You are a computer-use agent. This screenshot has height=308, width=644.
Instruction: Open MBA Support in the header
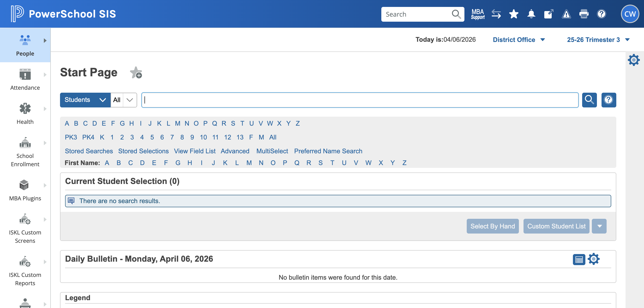click(x=478, y=14)
